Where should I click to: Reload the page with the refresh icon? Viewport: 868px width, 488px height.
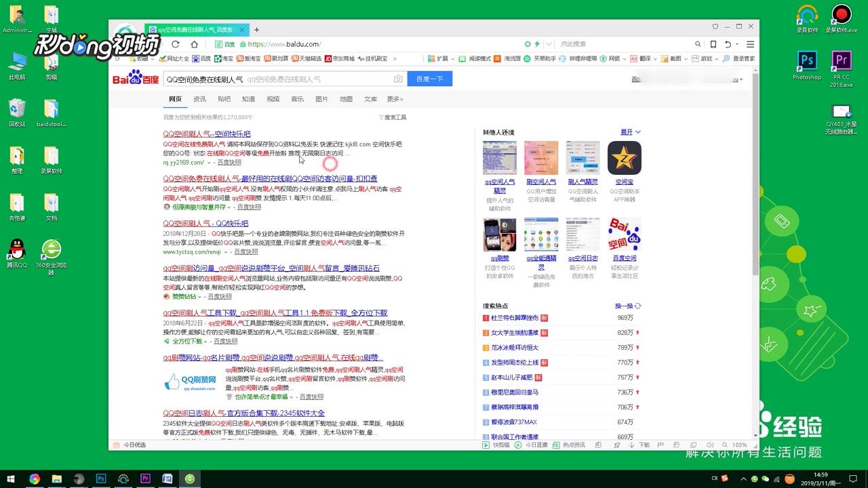coord(176,44)
